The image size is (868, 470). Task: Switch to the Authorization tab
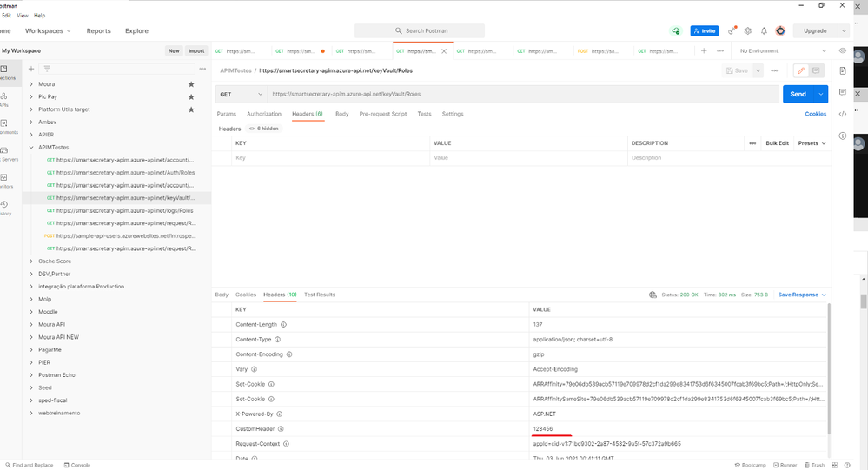(264, 114)
